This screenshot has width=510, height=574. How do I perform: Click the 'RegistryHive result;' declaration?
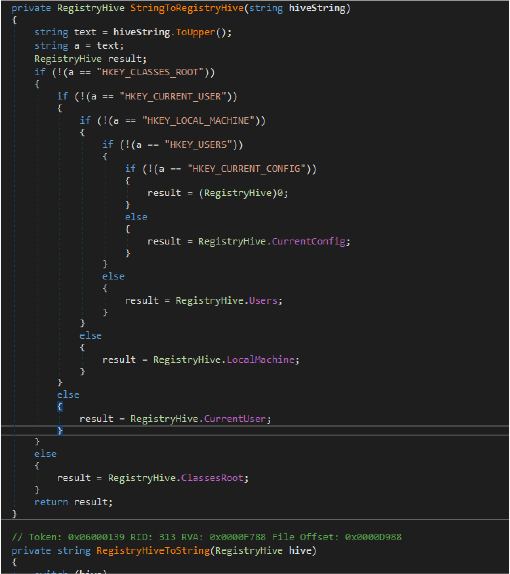pyautogui.click(x=90, y=59)
